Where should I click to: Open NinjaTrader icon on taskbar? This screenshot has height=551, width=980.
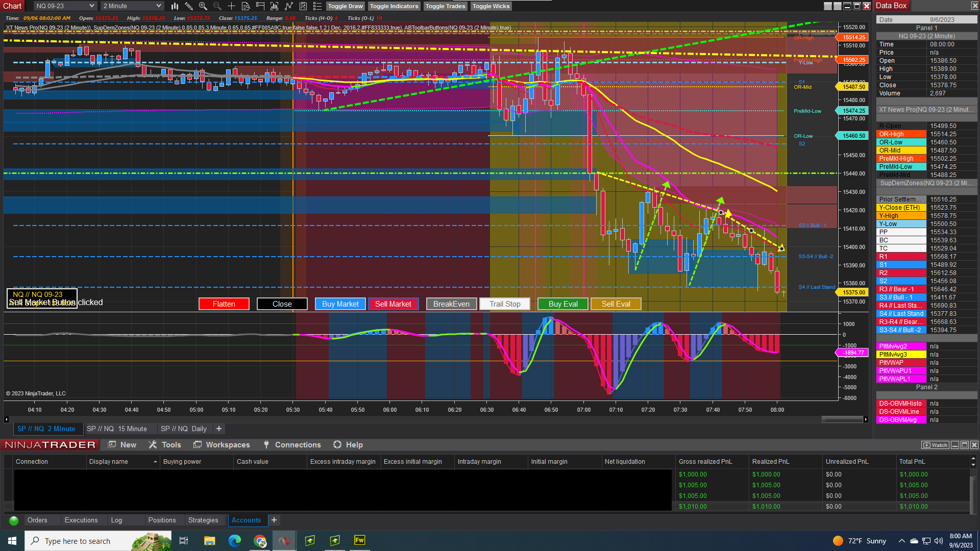point(285,541)
